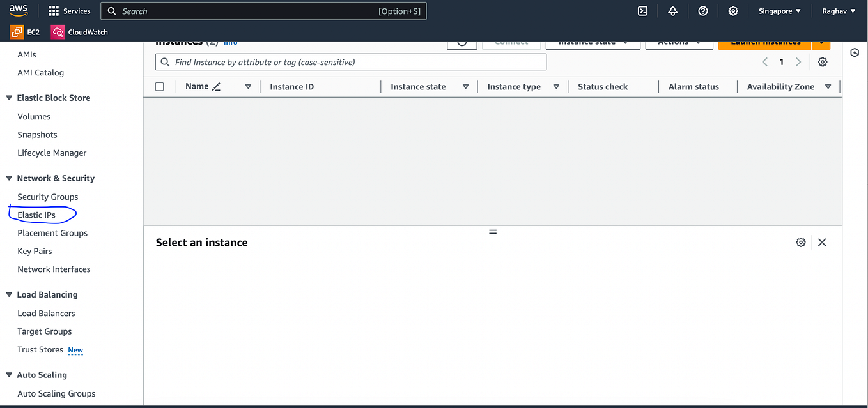Refresh the instances list
Screen dimensions: 868x408
click(x=461, y=42)
